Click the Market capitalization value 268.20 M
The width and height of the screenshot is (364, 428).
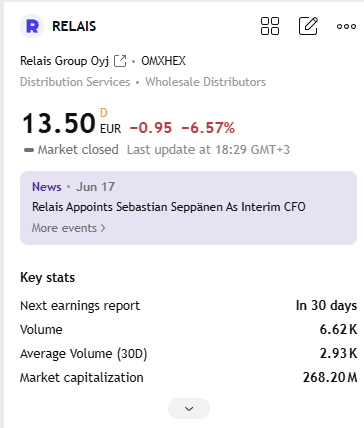[330, 377]
